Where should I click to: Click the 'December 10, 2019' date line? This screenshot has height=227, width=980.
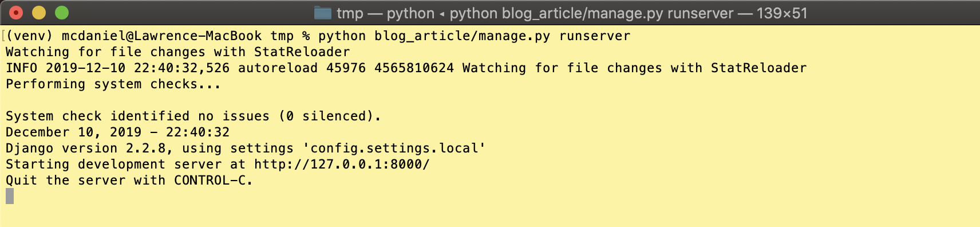click(117, 132)
